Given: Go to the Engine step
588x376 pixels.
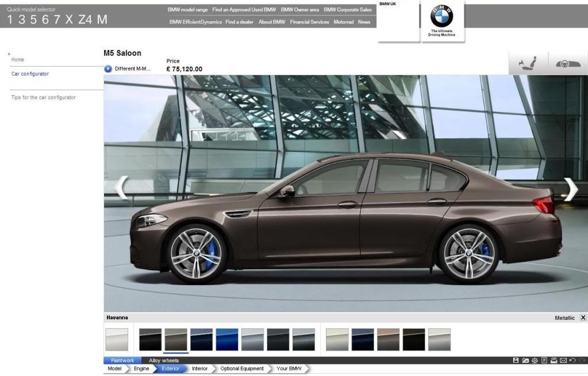Looking at the screenshot, I should [x=141, y=369].
